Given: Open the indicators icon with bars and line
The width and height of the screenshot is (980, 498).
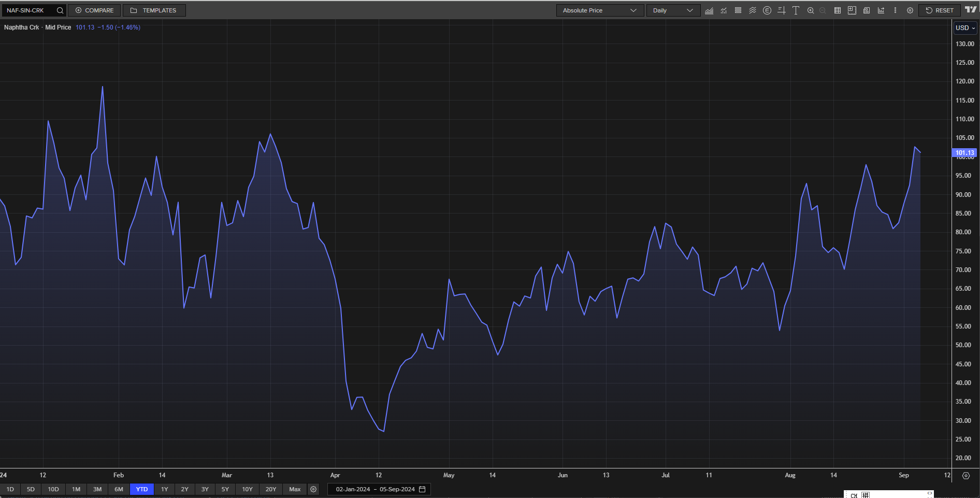Looking at the screenshot, I should [724, 10].
